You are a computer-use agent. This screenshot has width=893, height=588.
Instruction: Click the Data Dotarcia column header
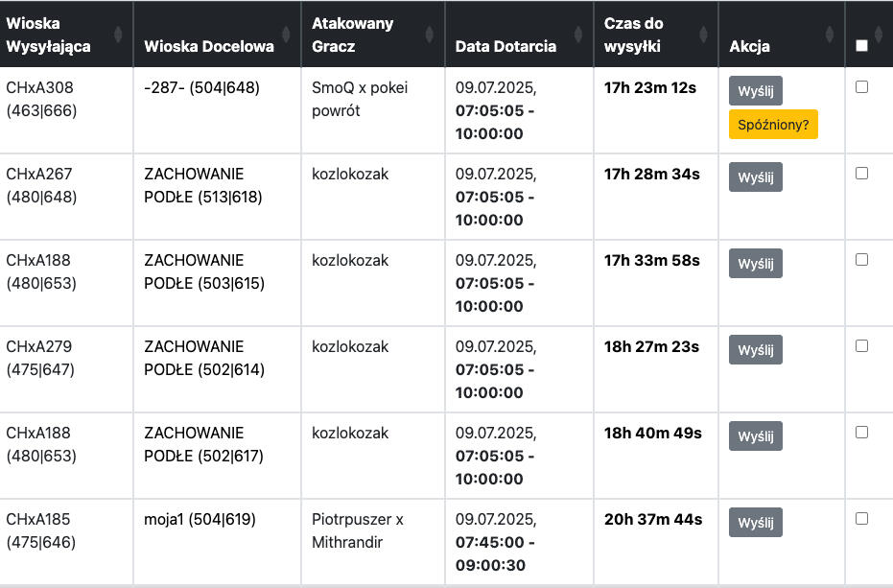[505, 46]
